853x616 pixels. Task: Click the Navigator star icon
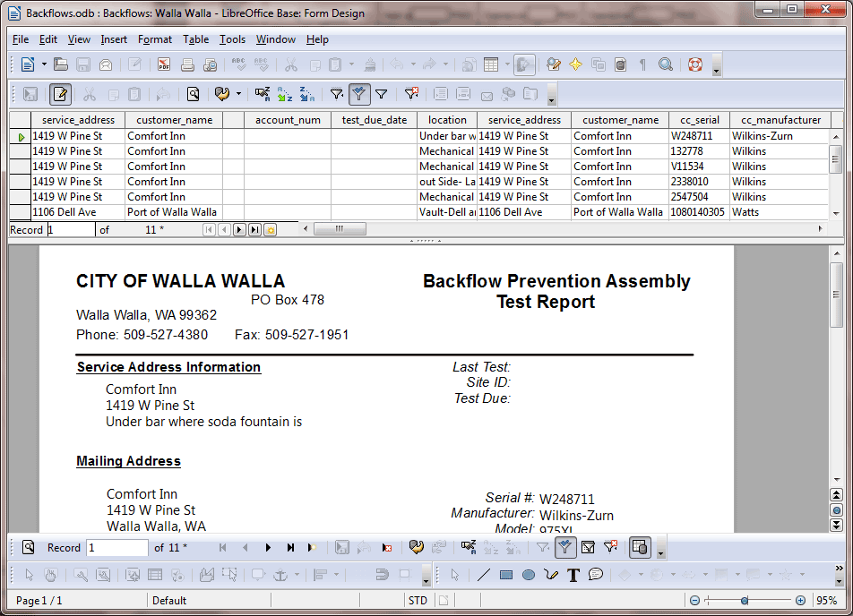point(575,64)
